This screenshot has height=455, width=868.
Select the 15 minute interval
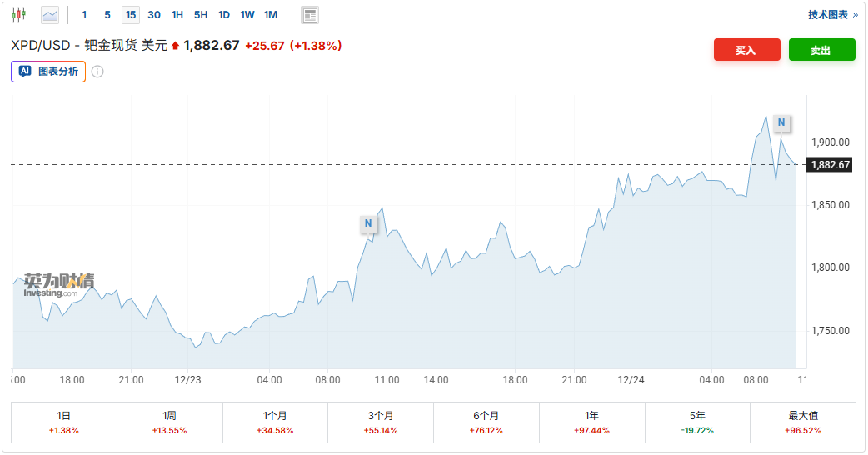pyautogui.click(x=131, y=15)
